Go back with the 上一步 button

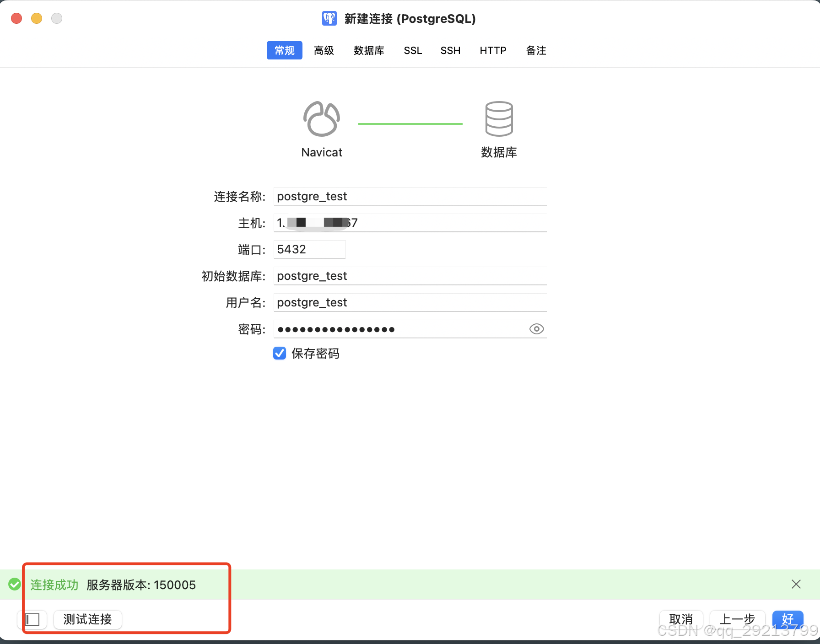click(x=737, y=619)
